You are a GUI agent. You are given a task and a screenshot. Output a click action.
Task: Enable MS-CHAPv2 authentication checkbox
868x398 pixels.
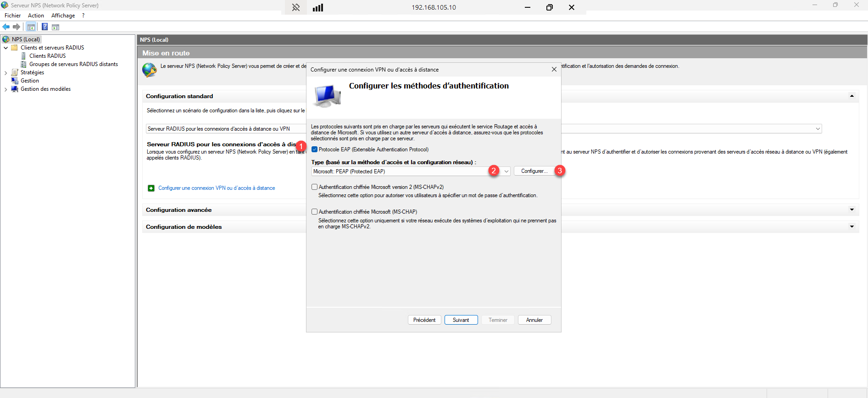point(314,187)
